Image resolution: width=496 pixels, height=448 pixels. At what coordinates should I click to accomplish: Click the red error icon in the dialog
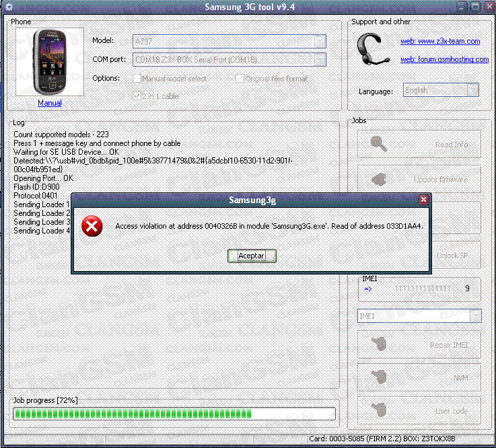coord(92,226)
